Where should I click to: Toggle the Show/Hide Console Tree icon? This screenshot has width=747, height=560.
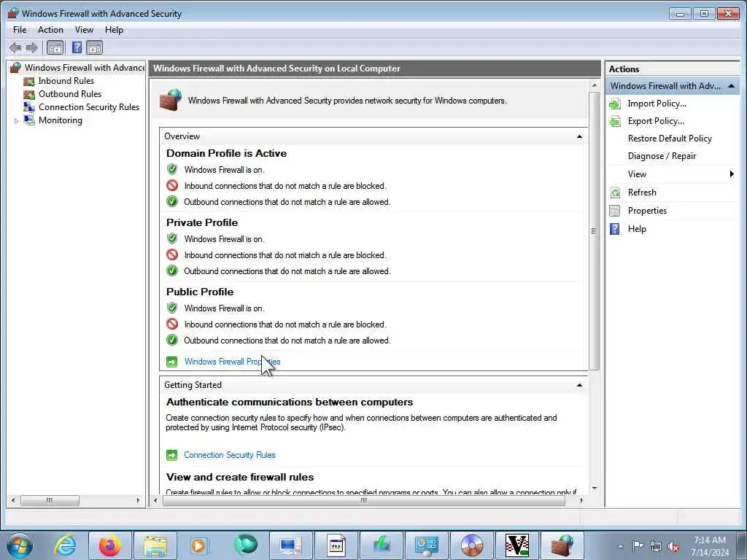(x=55, y=47)
